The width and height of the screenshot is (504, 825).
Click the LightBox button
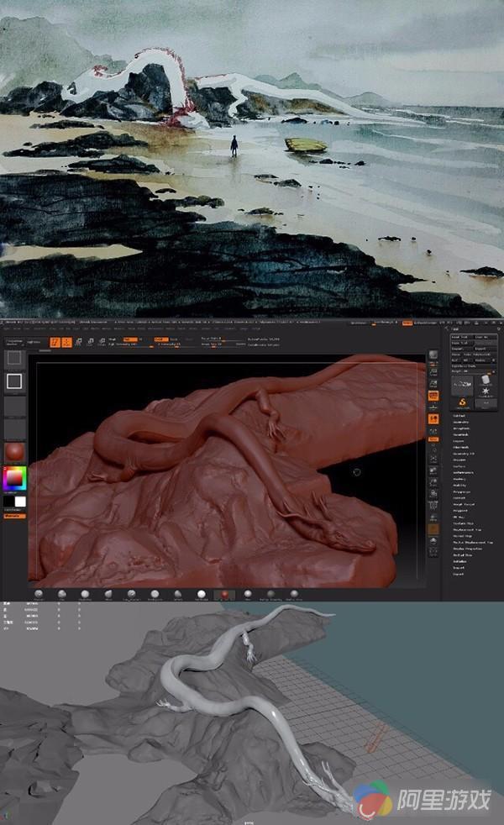pos(33,342)
